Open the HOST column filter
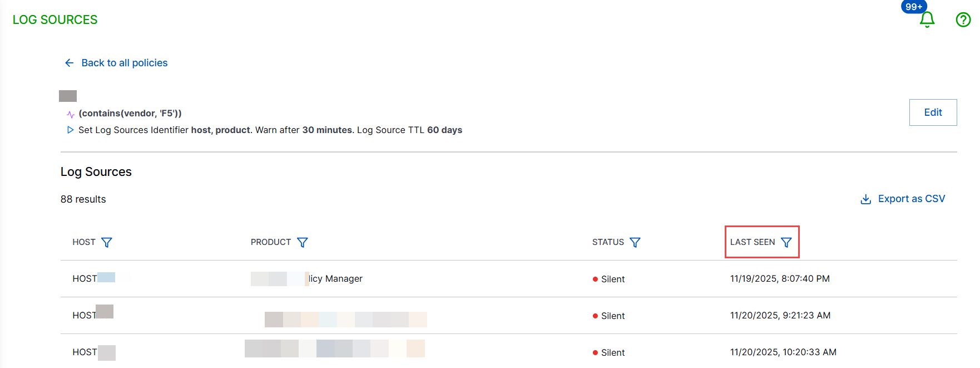 107,242
